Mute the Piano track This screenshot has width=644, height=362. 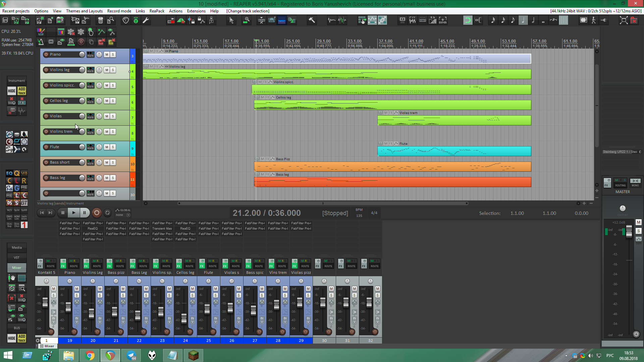pyautogui.click(x=107, y=55)
